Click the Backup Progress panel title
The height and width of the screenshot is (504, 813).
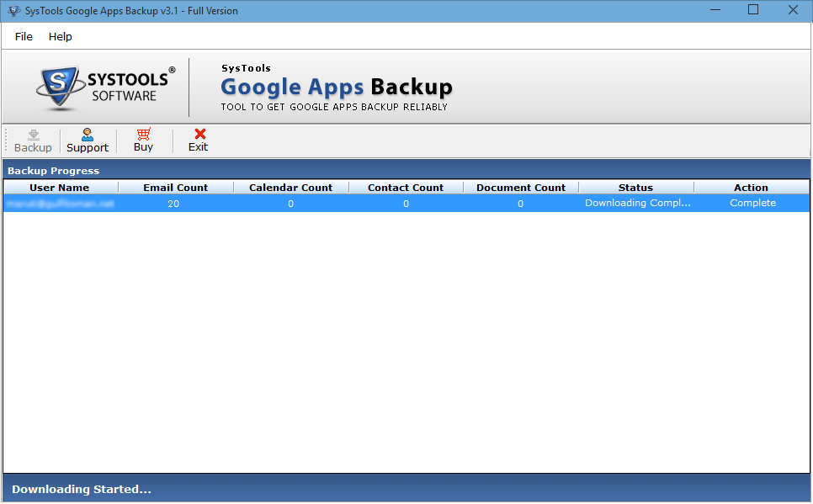[53, 171]
